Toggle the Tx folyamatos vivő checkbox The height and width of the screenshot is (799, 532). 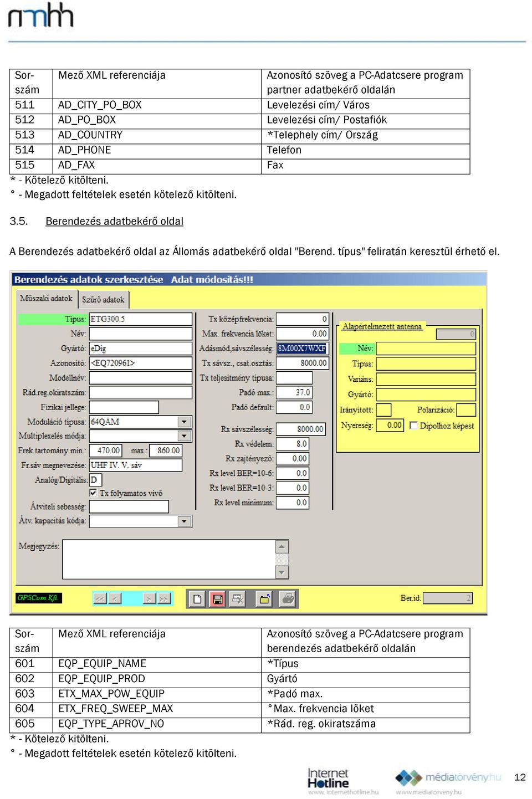93,493
